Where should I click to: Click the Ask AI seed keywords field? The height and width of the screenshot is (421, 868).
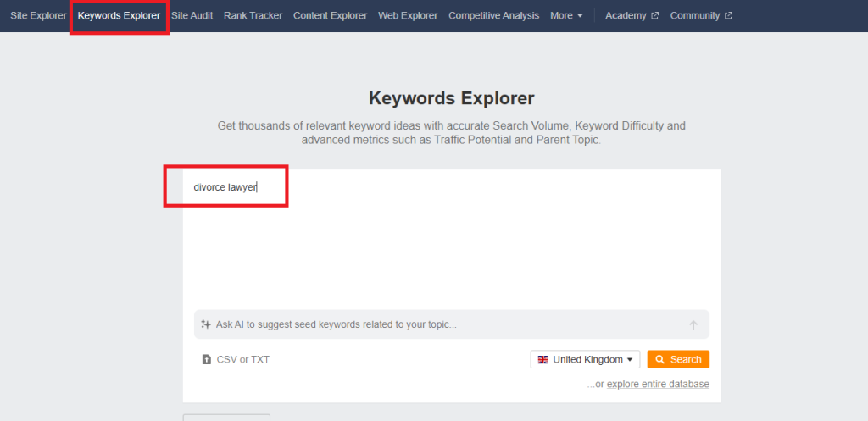(x=441, y=324)
